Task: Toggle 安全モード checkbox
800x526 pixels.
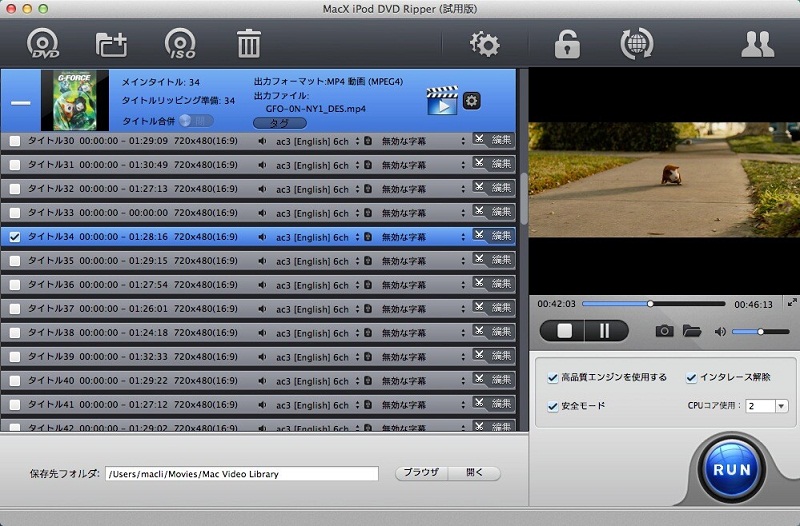Action: pyautogui.click(x=552, y=406)
